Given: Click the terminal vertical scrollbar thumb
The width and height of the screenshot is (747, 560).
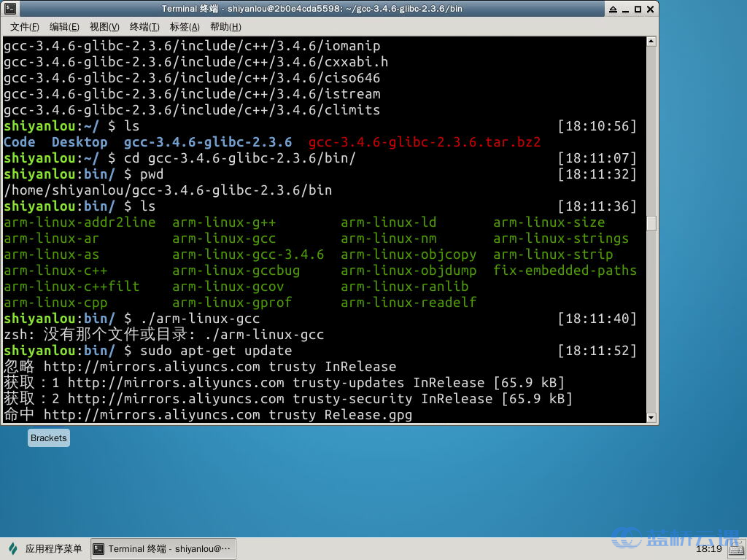Looking at the screenshot, I should pyautogui.click(x=651, y=223).
